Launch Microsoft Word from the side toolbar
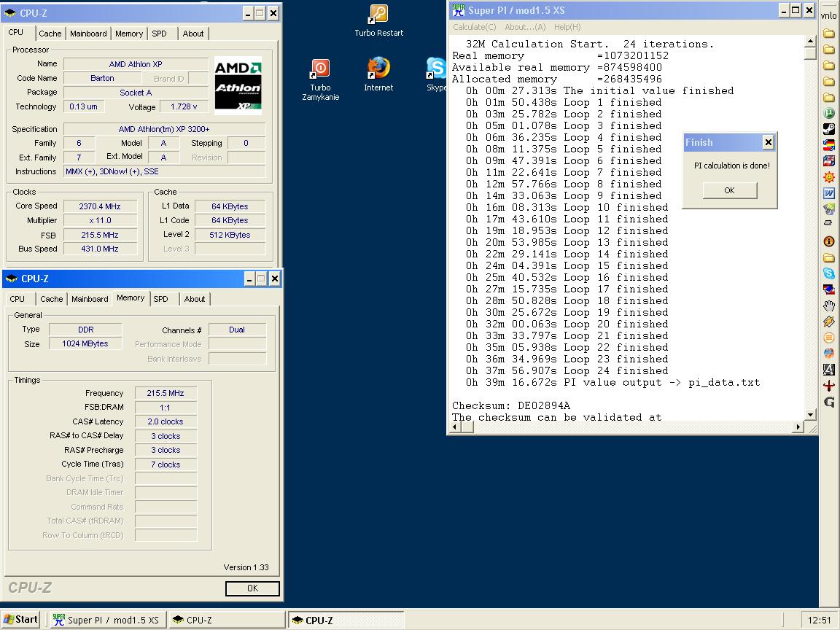 pyautogui.click(x=829, y=192)
